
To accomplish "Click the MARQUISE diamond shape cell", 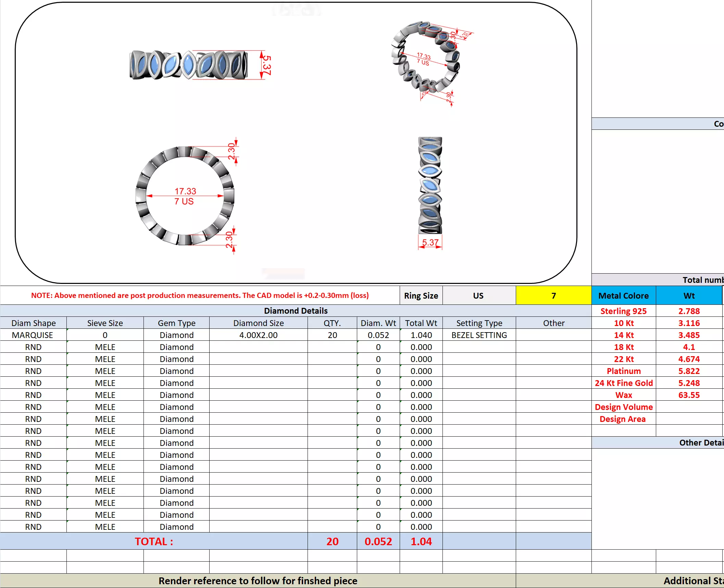I will (33, 335).
